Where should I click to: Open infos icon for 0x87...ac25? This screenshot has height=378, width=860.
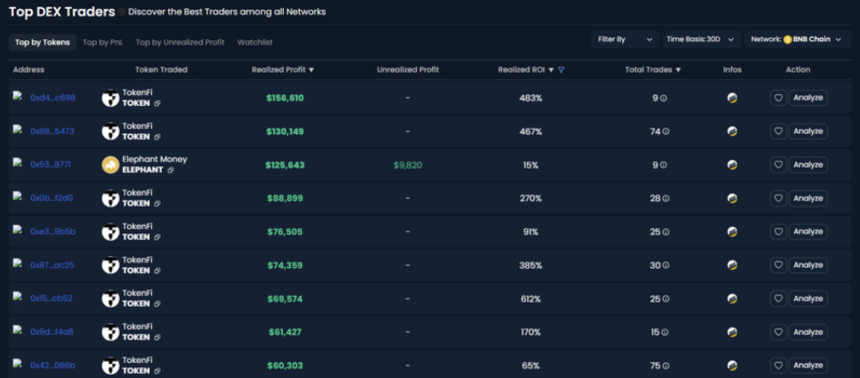(x=732, y=265)
